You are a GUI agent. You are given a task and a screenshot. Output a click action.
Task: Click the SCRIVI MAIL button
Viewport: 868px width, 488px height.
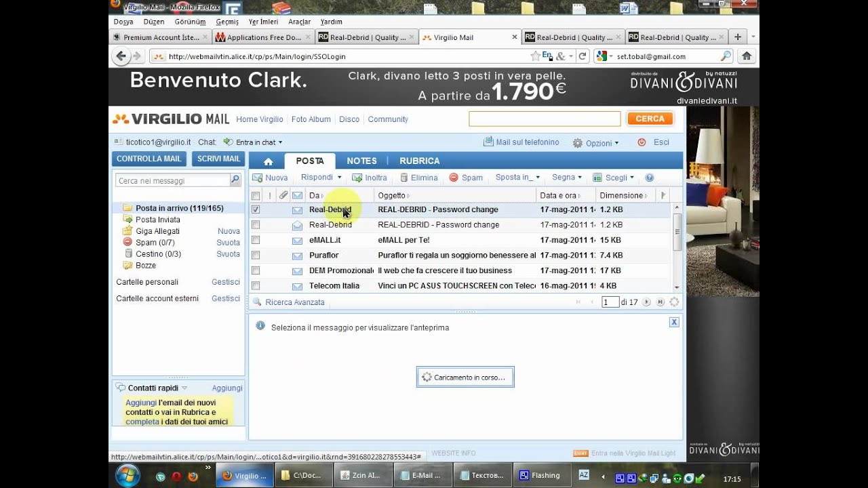pyautogui.click(x=218, y=159)
